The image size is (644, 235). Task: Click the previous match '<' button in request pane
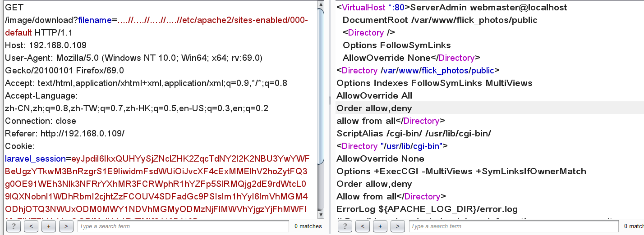pos(31,226)
